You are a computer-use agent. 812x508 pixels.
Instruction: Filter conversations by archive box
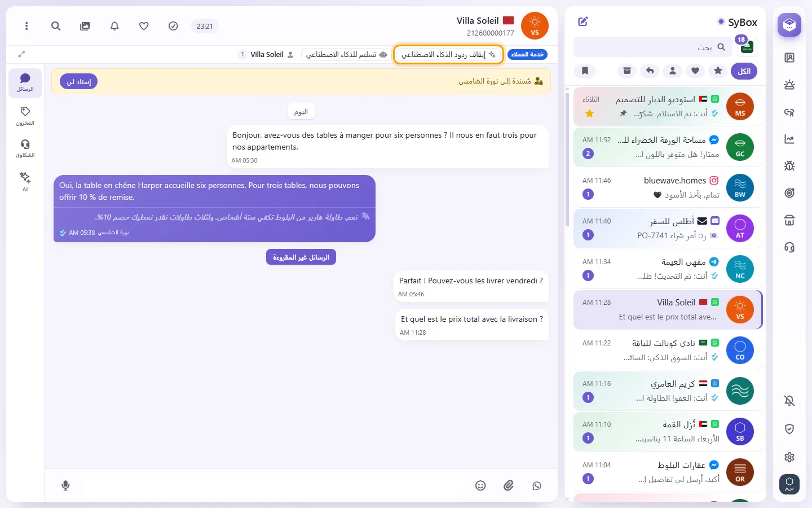coord(627,71)
